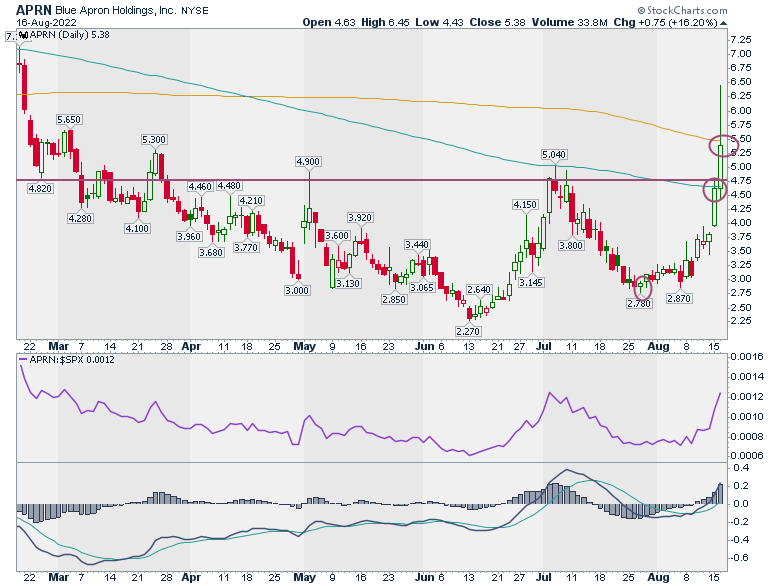
Task: Click the 2.870 price label
Action: [679, 298]
